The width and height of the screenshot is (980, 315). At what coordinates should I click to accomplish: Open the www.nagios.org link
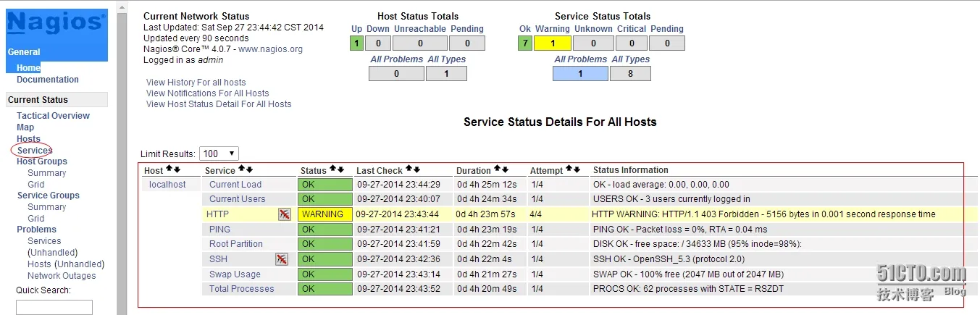click(x=270, y=49)
